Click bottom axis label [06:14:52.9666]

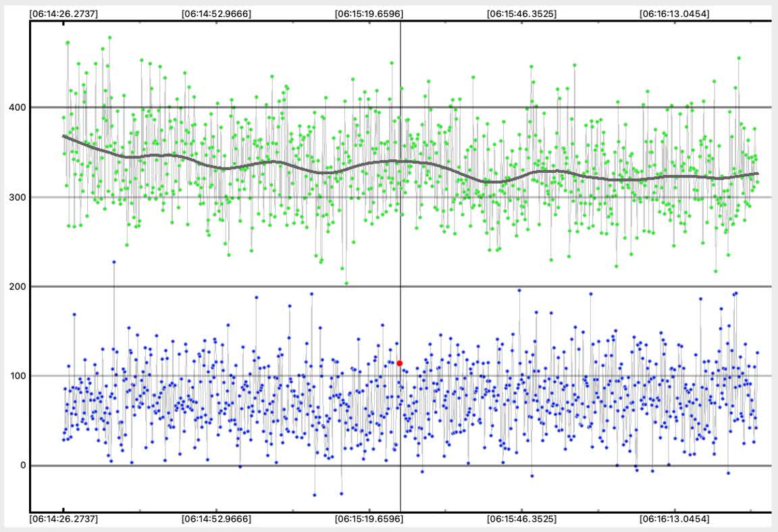[x=216, y=519]
